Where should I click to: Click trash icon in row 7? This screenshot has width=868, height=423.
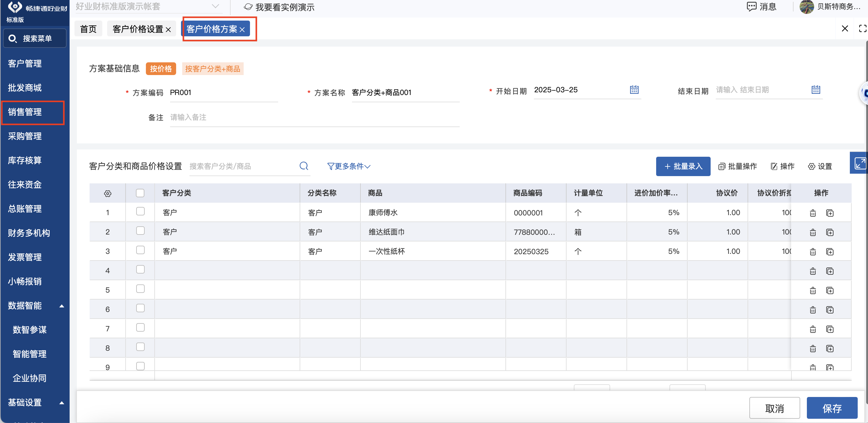point(813,329)
